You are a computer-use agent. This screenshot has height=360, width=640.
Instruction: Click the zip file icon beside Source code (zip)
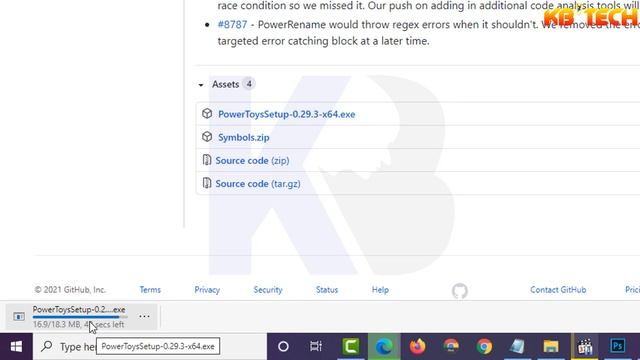pos(207,160)
